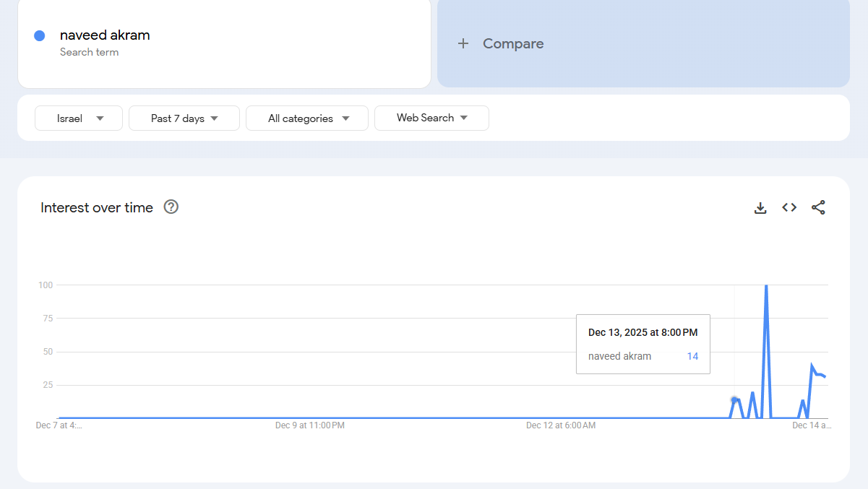Image resolution: width=868 pixels, height=489 pixels.
Task: Click the 100 y-axis label
Action: [x=46, y=285]
